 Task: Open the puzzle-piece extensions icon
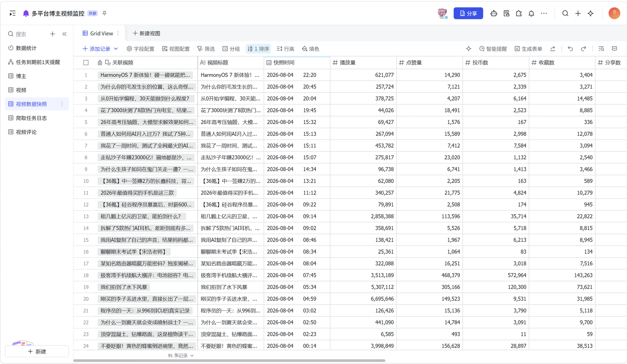click(x=519, y=13)
